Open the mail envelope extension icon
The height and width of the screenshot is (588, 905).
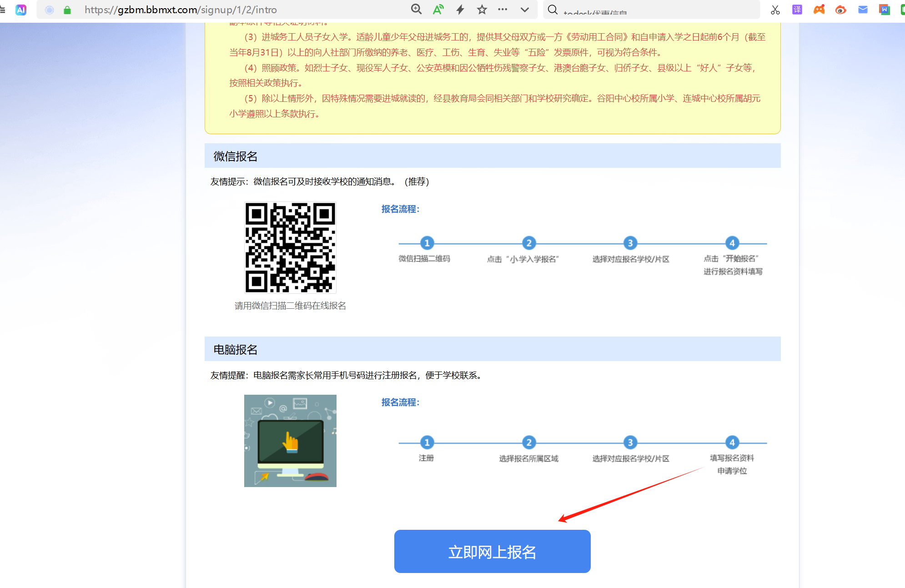tap(863, 10)
